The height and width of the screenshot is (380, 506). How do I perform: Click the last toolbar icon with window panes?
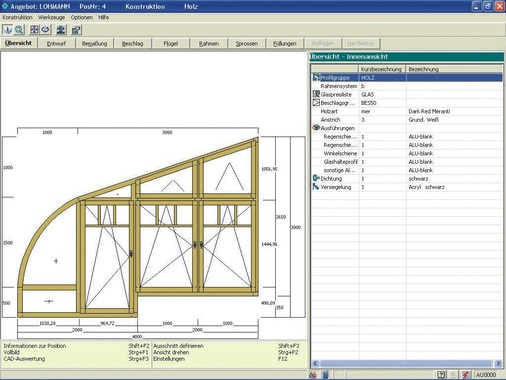tap(77, 30)
